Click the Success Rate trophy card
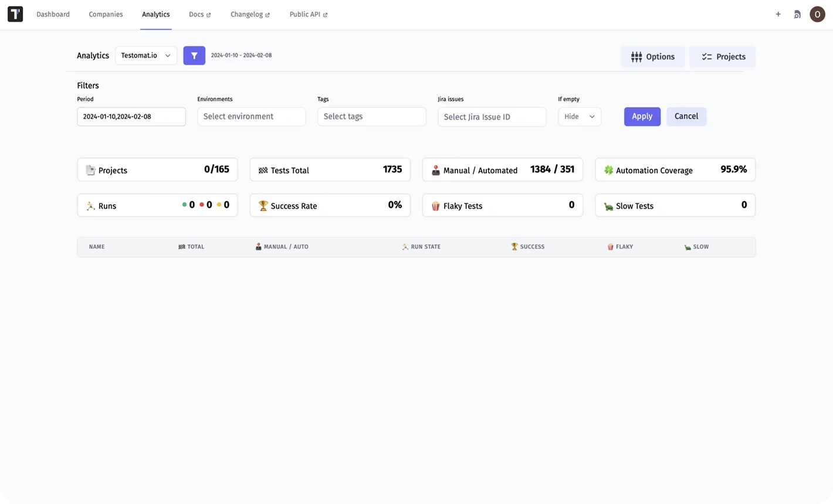The image size is (833, 504). pos(330,206)
